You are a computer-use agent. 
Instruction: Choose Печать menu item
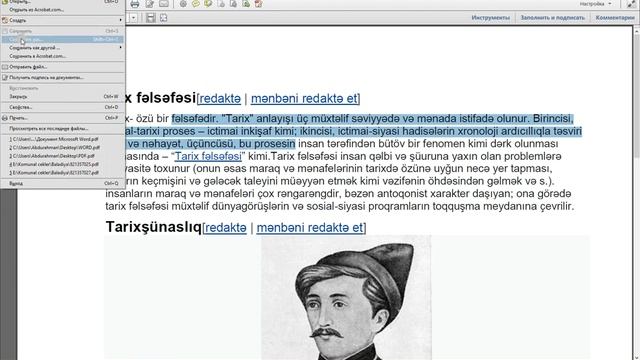point(62,118)
